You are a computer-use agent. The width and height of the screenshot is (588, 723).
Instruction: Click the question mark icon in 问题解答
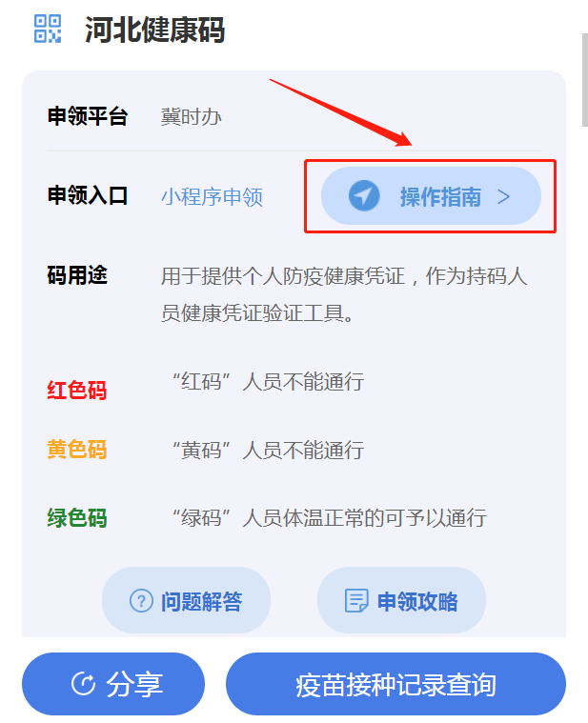(x=141, y=601)
